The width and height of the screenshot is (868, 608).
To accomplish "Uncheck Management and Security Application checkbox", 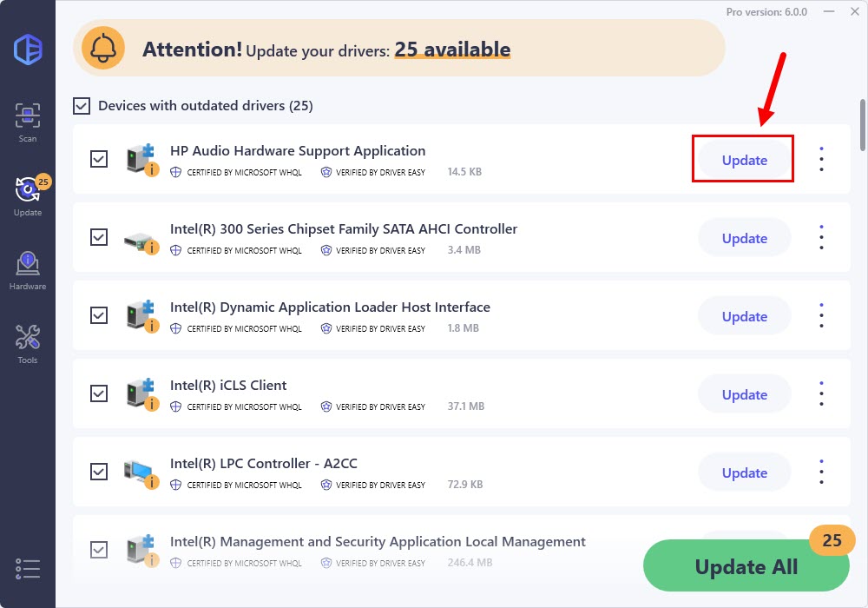I will coord(99,549).
